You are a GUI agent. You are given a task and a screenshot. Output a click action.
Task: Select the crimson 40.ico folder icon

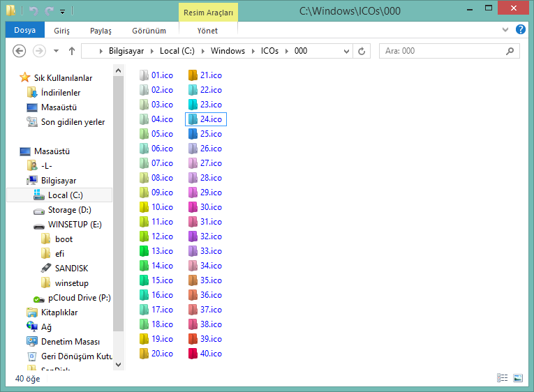[x=193, y=353]
